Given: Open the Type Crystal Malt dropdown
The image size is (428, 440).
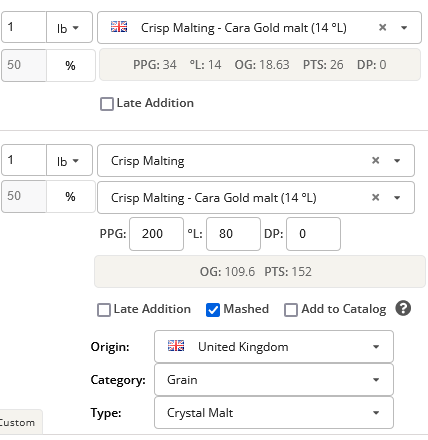Looking at the screenshot, I should (274, 413).
